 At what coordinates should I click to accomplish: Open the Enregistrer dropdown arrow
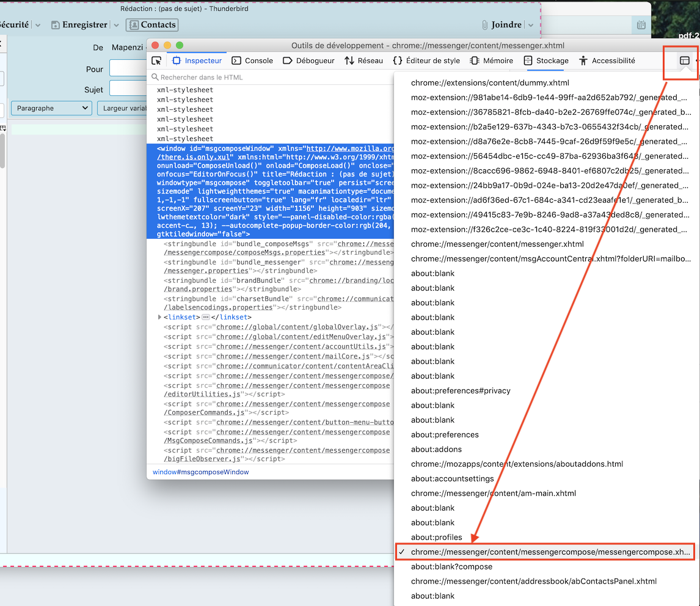click(x=116, y=25)
